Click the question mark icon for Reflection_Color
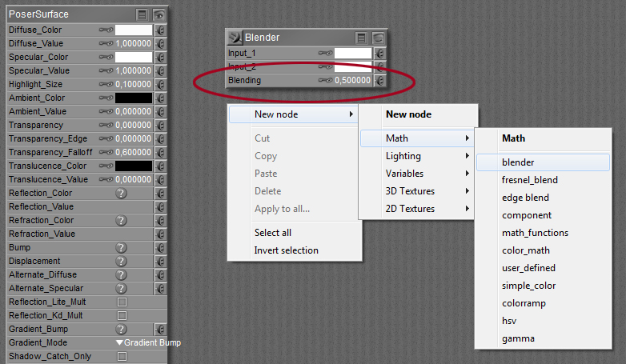Screen dimensions: 626x364 point(122,193)
